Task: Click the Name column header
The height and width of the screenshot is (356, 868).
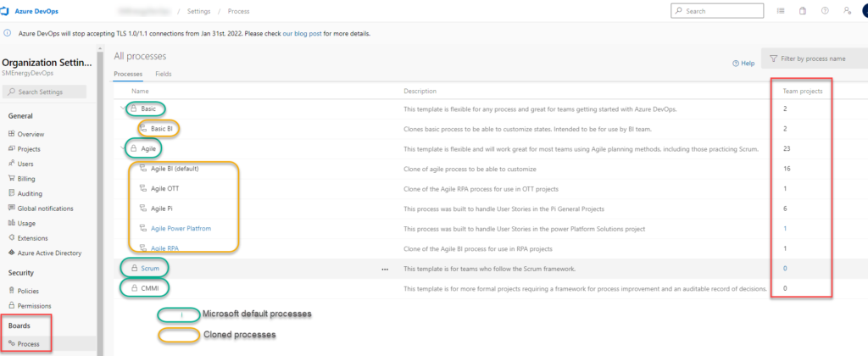Action: tap(140, 91)
